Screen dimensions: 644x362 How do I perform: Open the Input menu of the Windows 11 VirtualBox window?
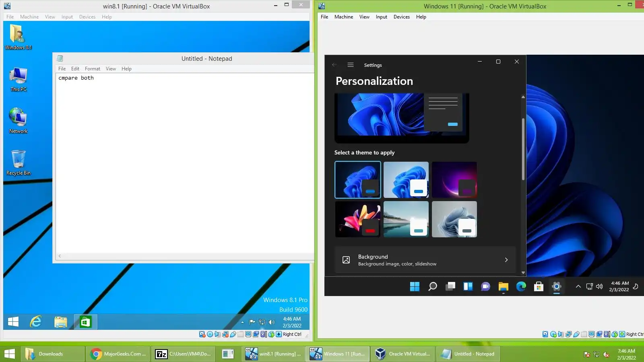coord(382,17)
